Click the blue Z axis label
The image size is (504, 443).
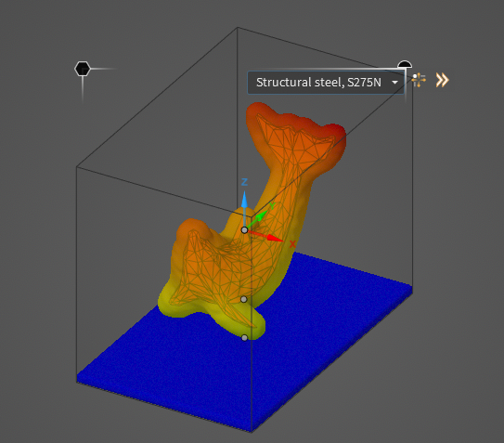coord(244,182)
